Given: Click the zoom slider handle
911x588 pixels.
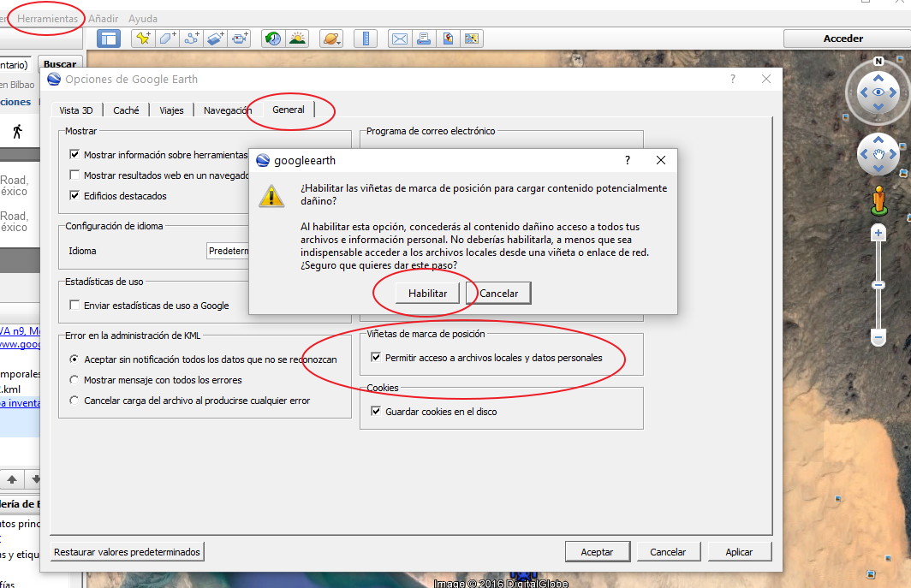Looking at the screenshot, I should pyautogui.click(x=878, y=285).
